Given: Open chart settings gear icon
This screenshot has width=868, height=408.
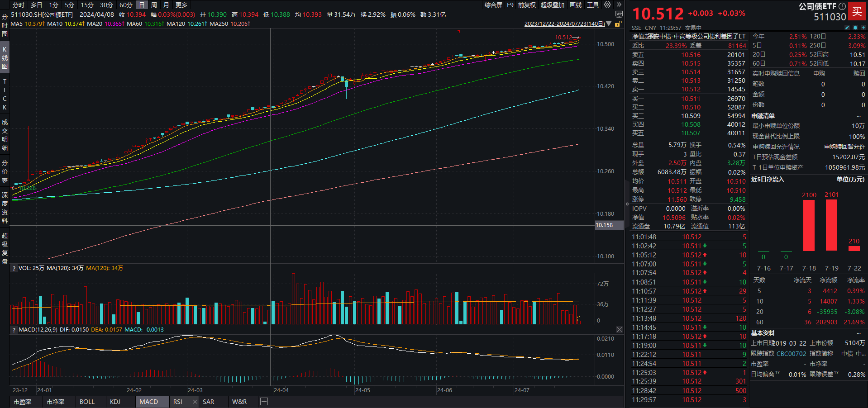Looking at the screenshot, I should [607, 5].
